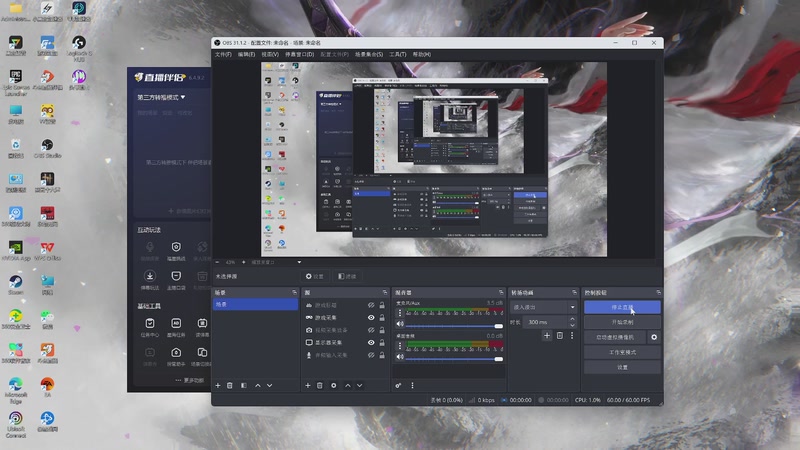Move scene down with the Scenes down arrow
Viewport: 800px width, 450px height.
tap(269, 386)
